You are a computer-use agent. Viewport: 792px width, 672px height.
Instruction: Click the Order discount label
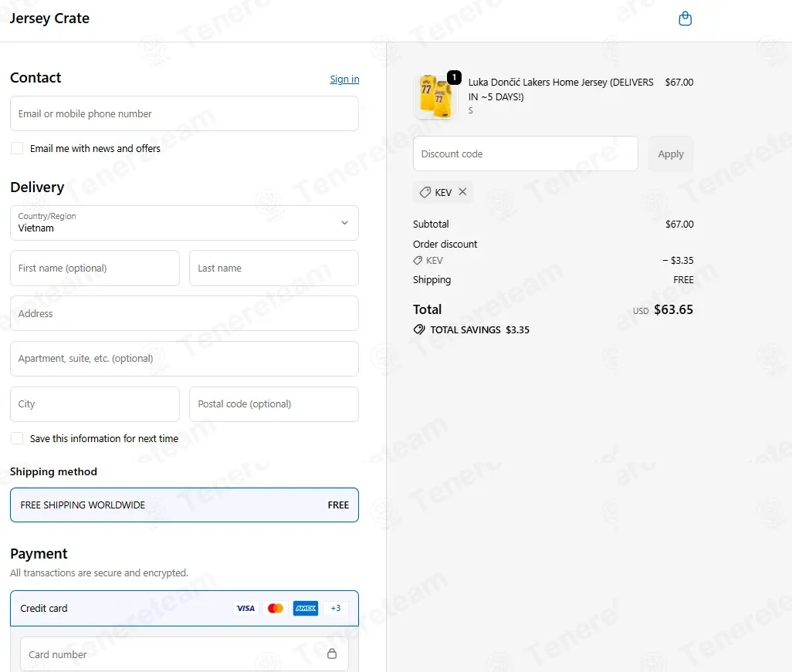coord(445,245)
